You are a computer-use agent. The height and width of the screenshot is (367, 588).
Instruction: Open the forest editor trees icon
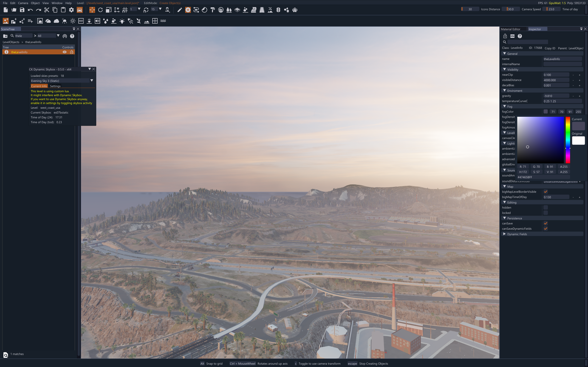[229, 10]
